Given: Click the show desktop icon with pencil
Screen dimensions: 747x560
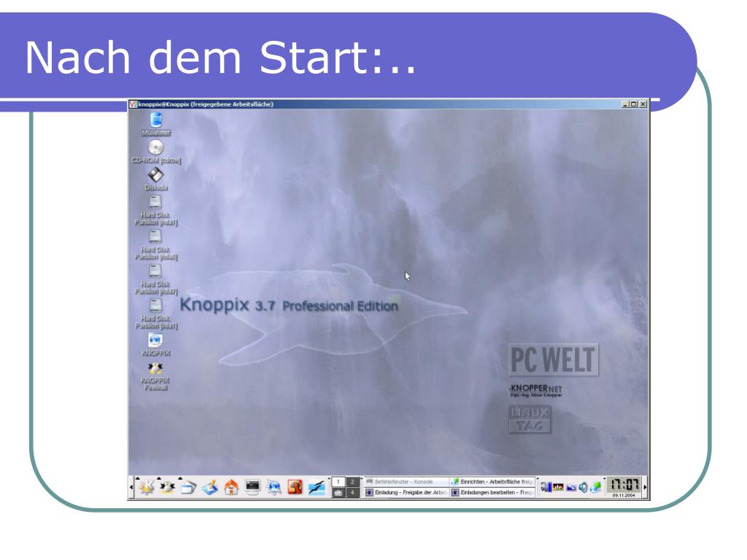Looking at the screenshot, I should [x=209, y=488].
